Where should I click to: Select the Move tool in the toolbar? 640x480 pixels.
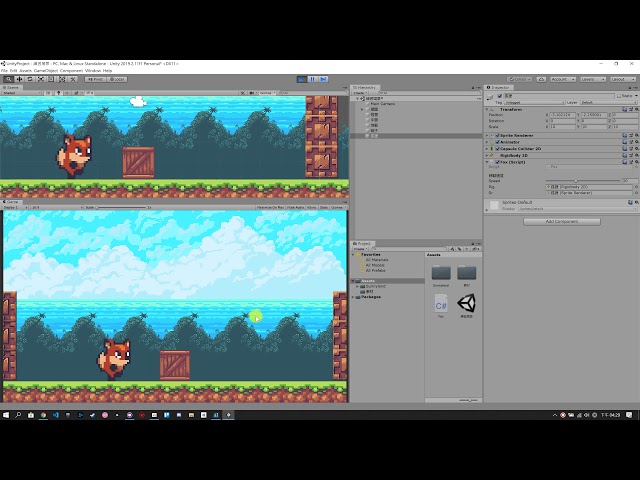[19, 79]
